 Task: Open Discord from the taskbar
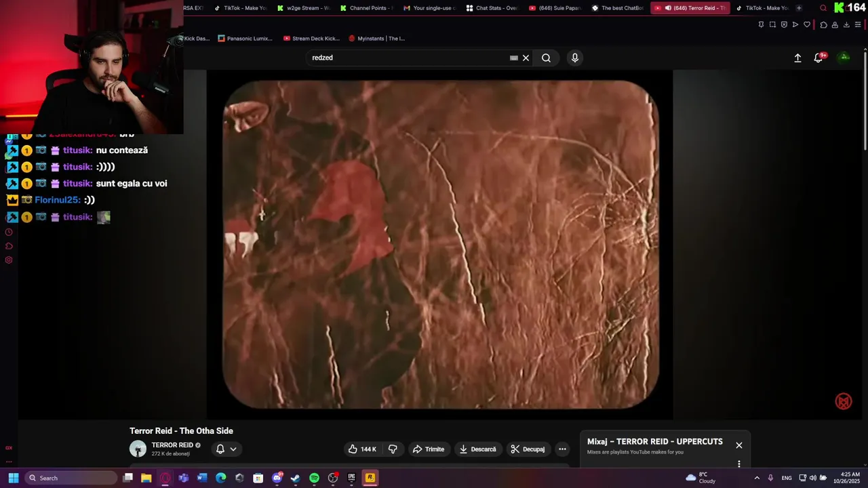tap(277, 478)
